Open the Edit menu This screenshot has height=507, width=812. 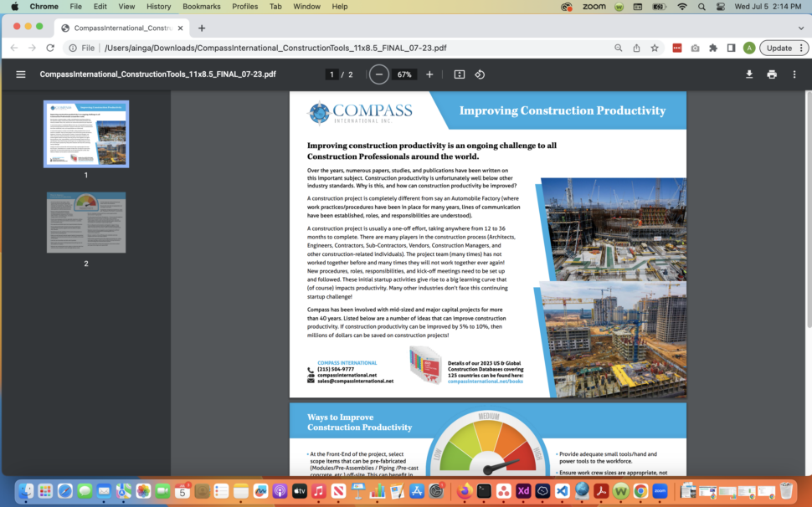100,7
